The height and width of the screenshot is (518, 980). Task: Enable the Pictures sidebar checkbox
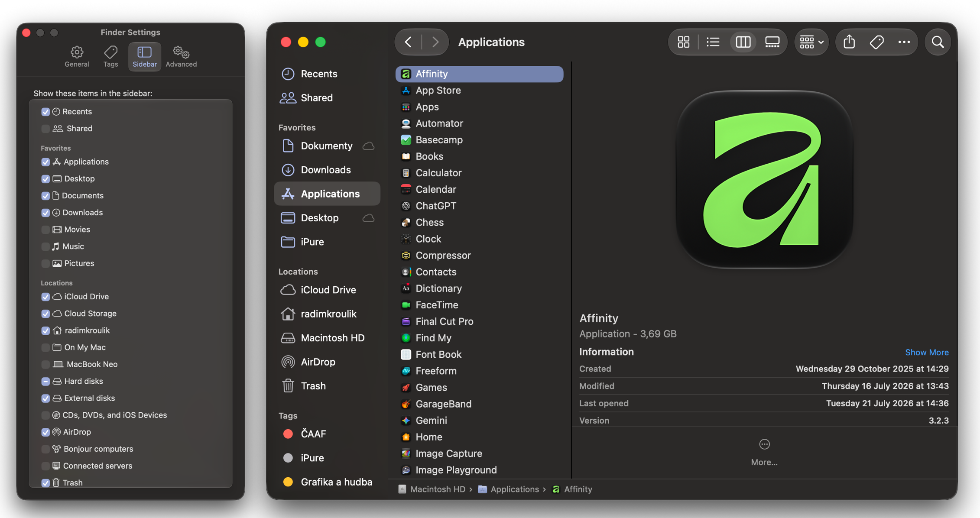(45, 263)
